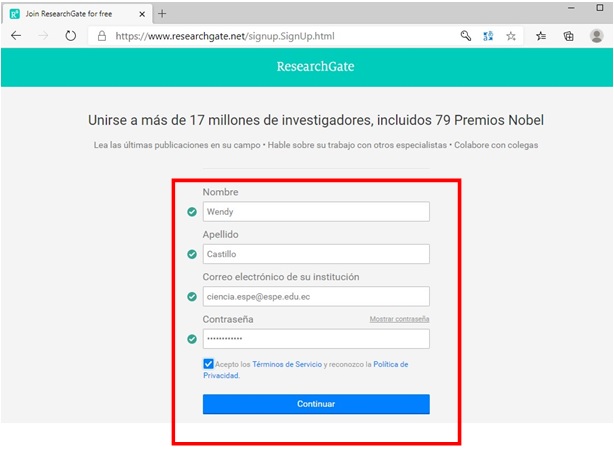Click the browser forward arrow
The width and height of the screenshot is (614, 460).
point(42,35)
